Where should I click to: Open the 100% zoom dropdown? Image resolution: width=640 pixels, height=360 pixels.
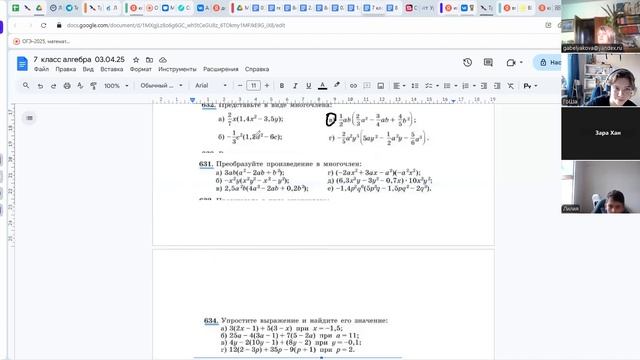point(116,86)
